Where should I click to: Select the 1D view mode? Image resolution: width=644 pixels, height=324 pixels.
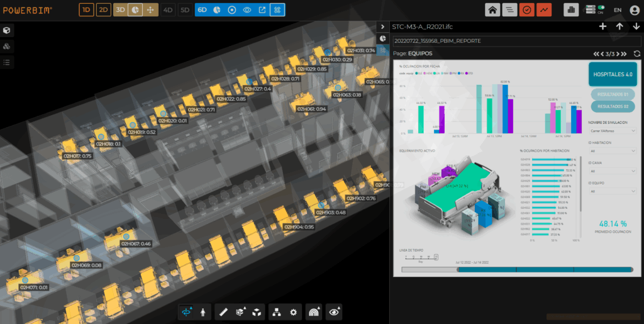(87, 10)
